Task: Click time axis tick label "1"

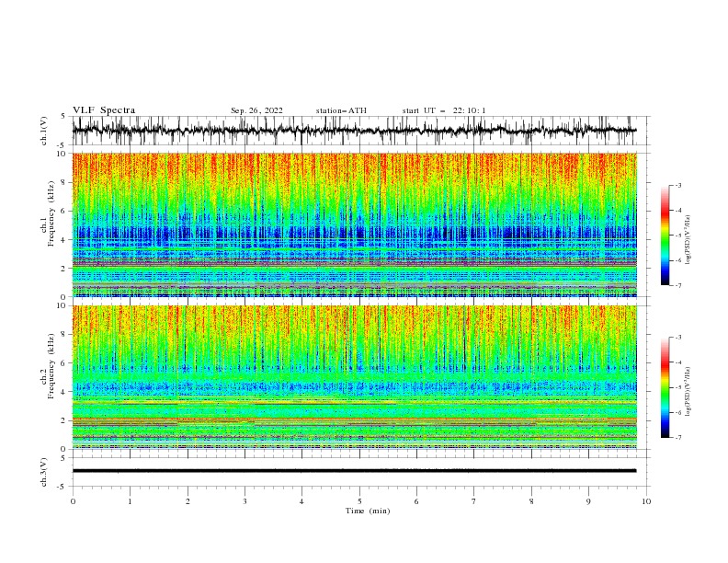Action: (130, 501)
